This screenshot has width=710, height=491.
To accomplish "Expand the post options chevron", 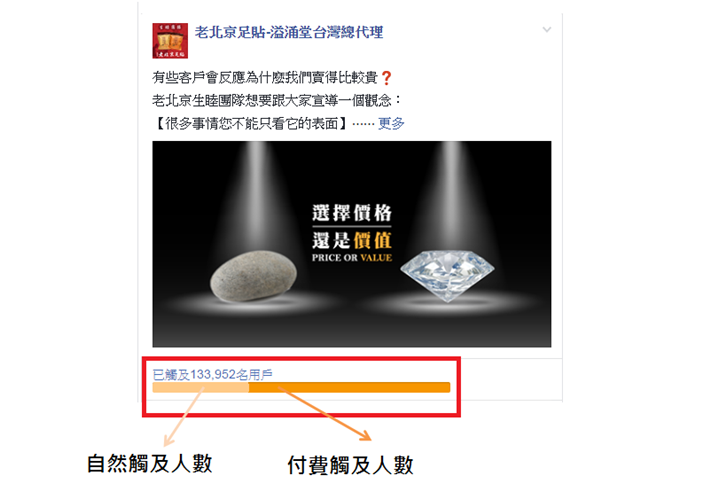I will point(547,30).
